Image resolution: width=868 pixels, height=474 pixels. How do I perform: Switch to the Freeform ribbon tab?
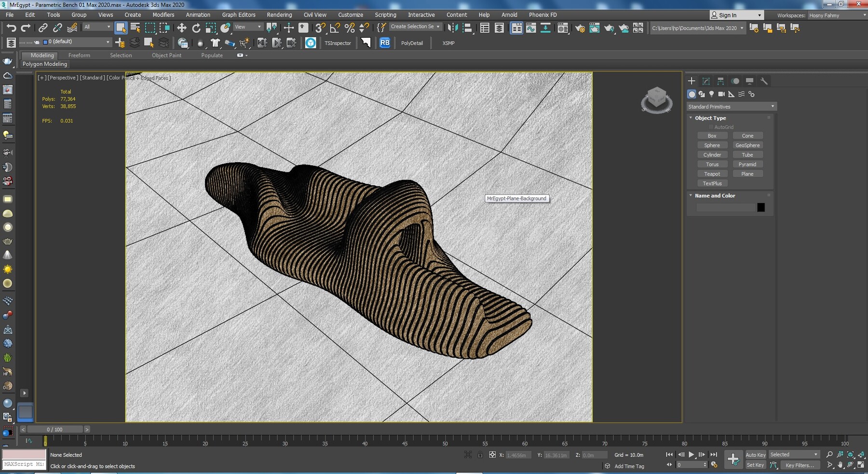click(79, 55)
